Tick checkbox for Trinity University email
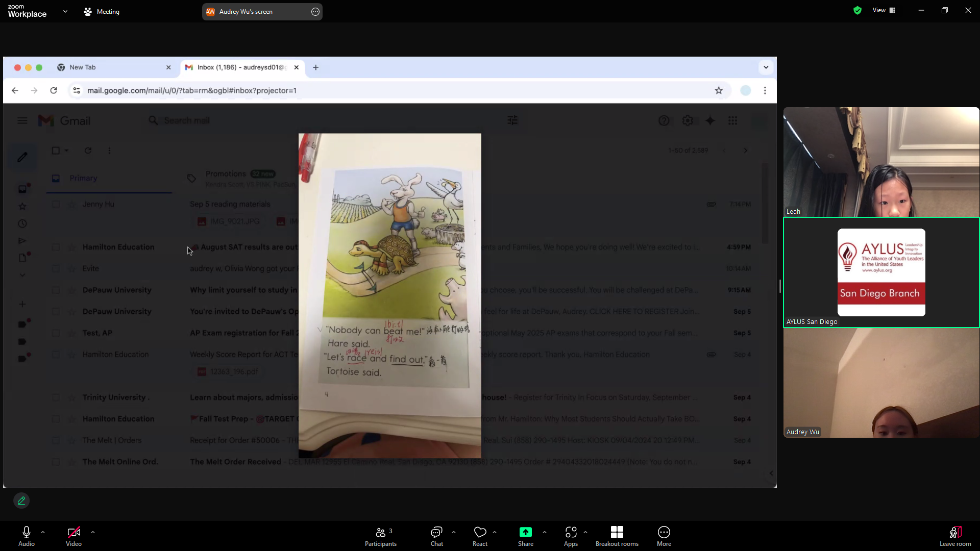 tap(56, 397)
